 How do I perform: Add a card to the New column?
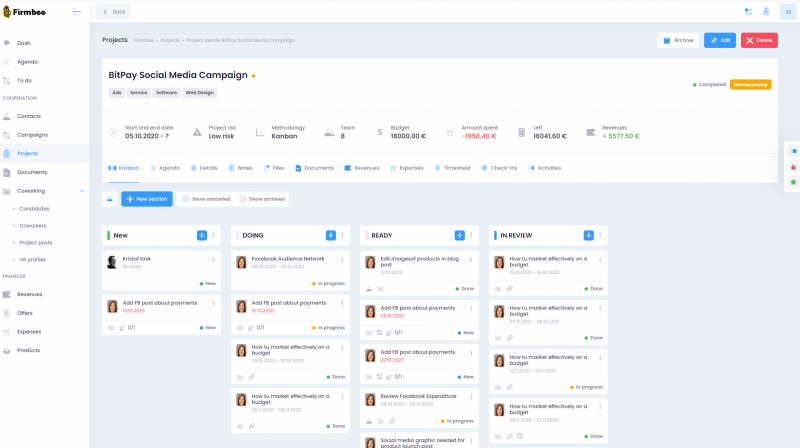click(x=202, y=235)
